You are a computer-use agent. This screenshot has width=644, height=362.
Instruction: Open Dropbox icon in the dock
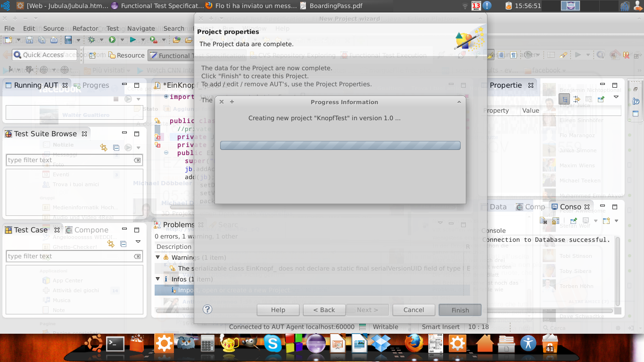coord(380,343)
